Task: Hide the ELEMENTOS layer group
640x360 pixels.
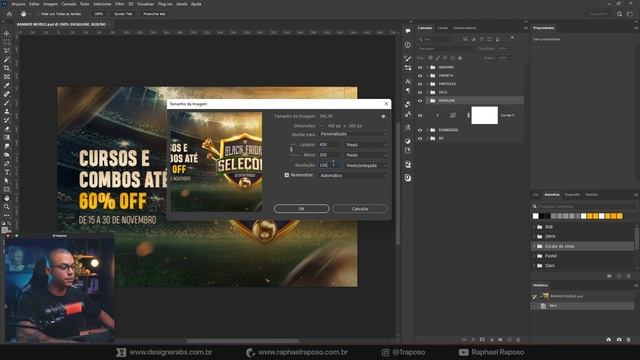Action: click(420, 130)
